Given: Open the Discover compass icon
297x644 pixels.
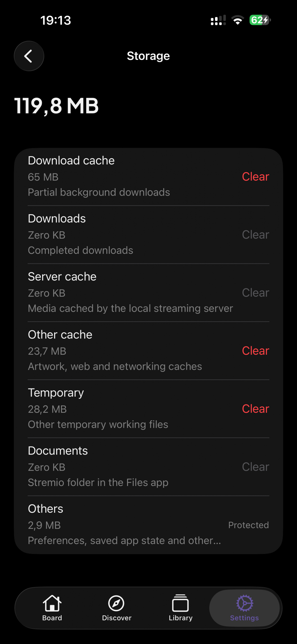Looking at the screenshot, I should [116, 603].
